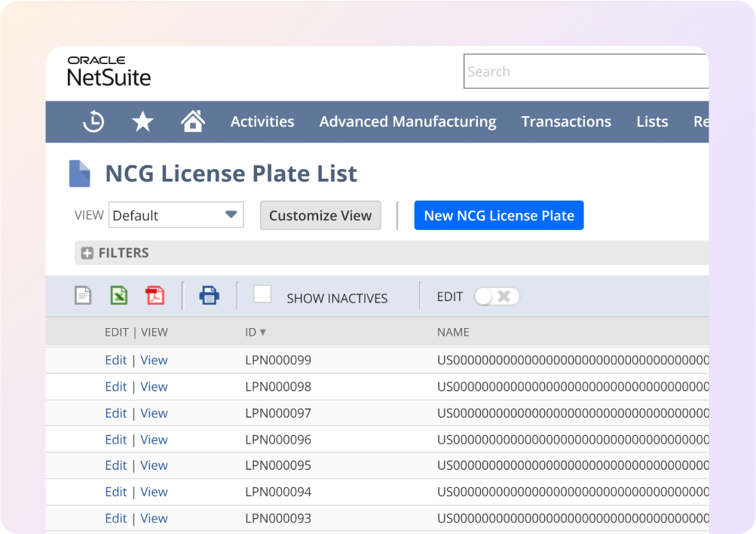Screen dimensions: 756x534
Task: Click name value in LPN000096 row
Action: 573,440
